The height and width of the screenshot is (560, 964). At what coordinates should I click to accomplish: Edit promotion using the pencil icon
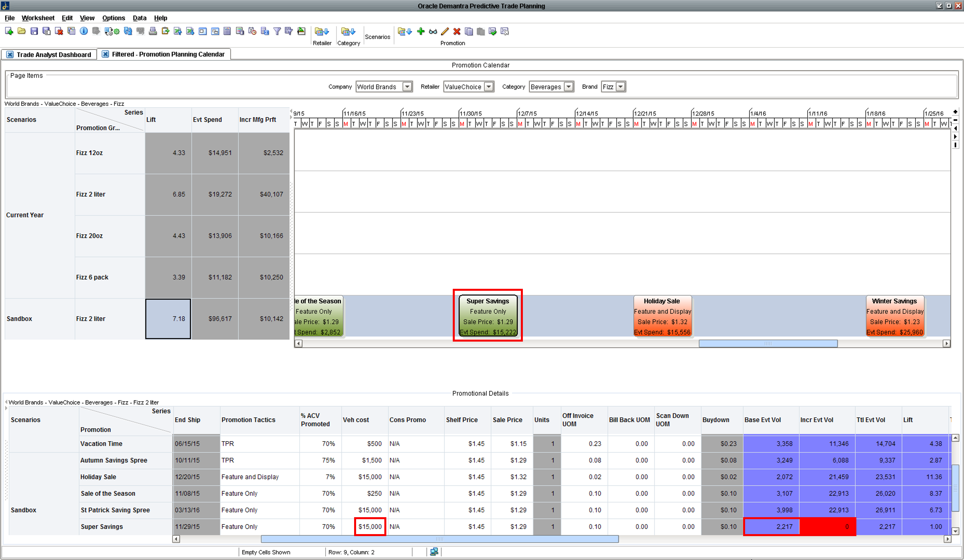[x=444, y=31]
